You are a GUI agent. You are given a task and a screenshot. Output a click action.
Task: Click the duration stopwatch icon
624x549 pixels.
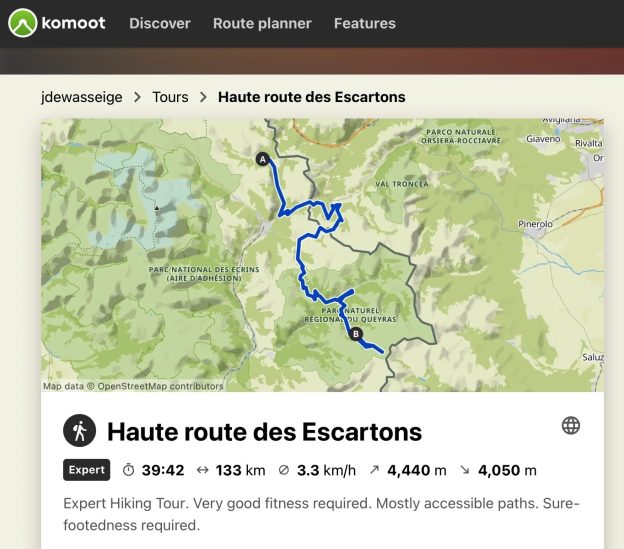[128, 470]
